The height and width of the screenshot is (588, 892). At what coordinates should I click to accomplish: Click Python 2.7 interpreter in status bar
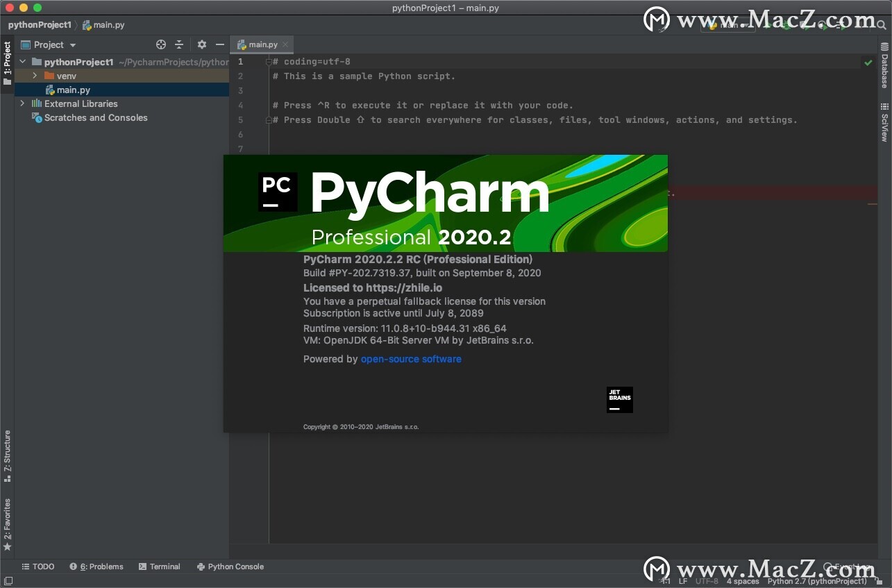817,581
